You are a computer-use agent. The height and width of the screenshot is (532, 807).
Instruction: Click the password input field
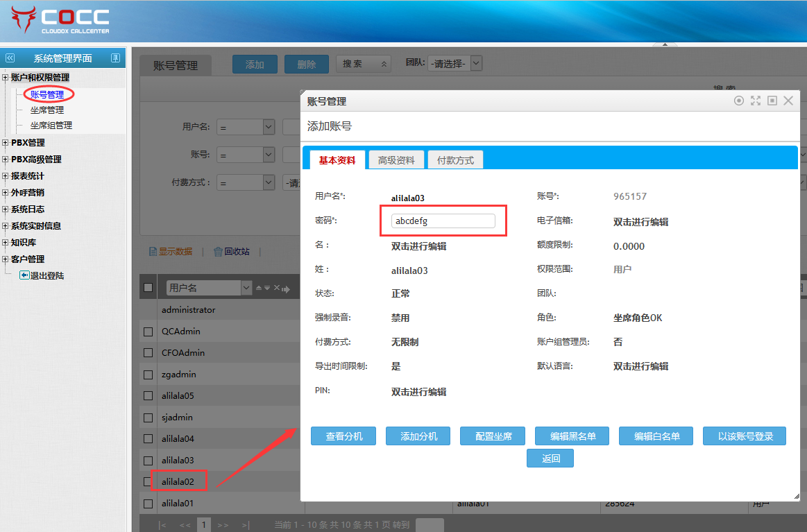[x=443, y=221]
